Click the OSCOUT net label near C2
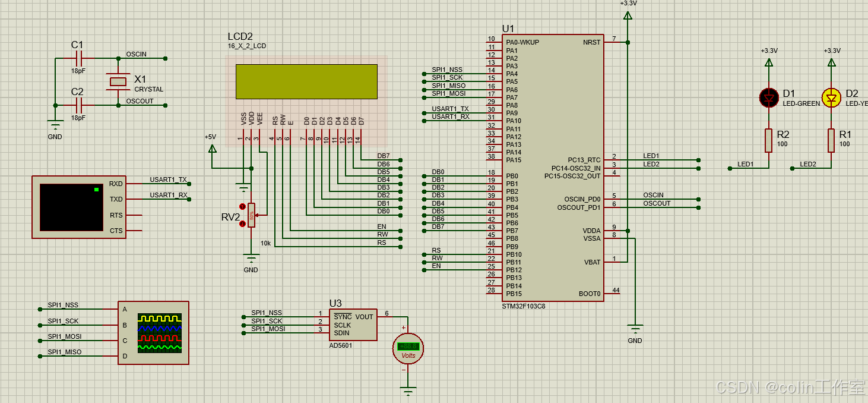868x403 pixels. pos(140,101)
